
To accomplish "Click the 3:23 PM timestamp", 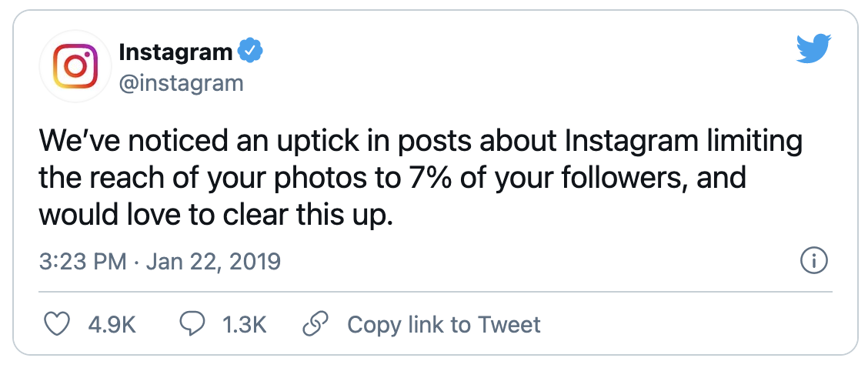I will click(x=82, y=262).
